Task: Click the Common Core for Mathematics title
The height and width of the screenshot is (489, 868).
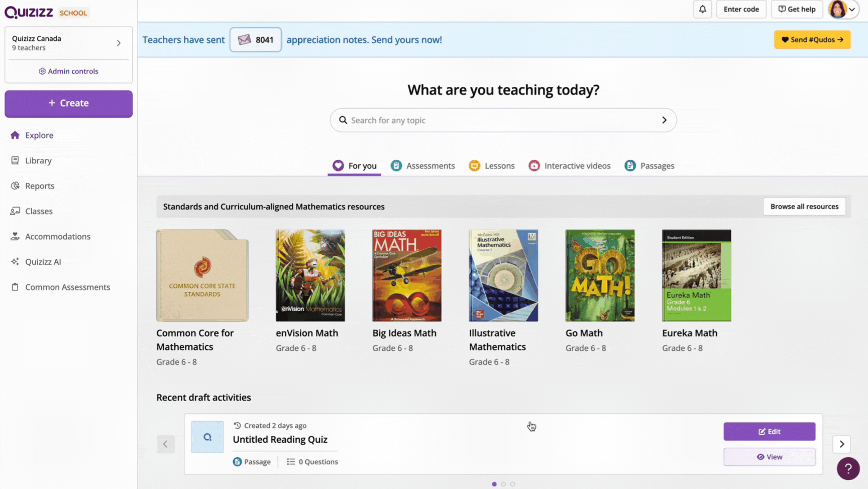Action: click(x=195, y=340)
